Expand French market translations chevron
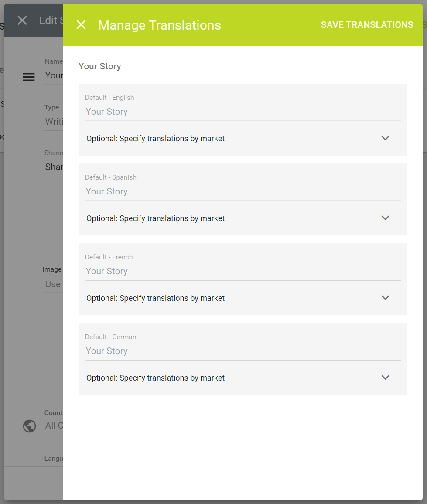This screenshot has width=427, height=504. [385, 298]
